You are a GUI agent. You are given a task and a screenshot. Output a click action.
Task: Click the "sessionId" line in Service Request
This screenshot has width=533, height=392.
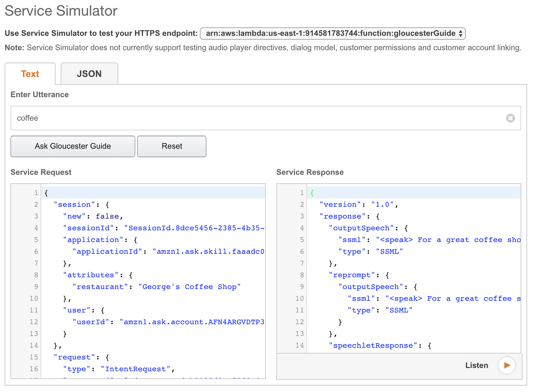click(164, 228)
